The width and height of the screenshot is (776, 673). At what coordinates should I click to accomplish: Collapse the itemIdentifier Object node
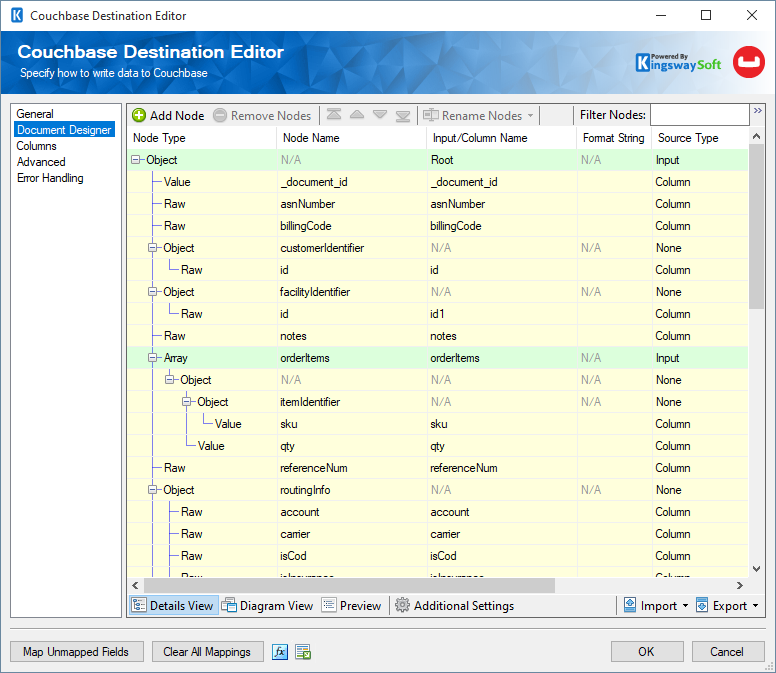click(186, 402)
